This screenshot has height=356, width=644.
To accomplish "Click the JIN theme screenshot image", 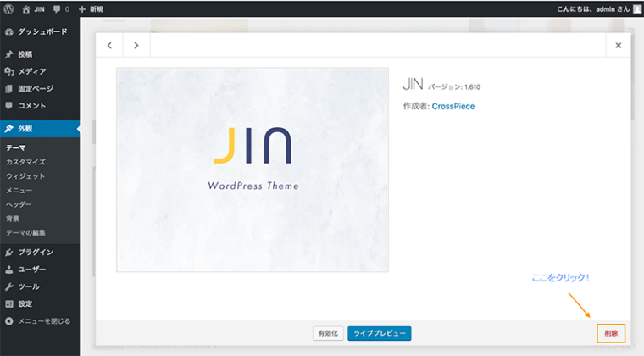I will [x=253, y=170].
